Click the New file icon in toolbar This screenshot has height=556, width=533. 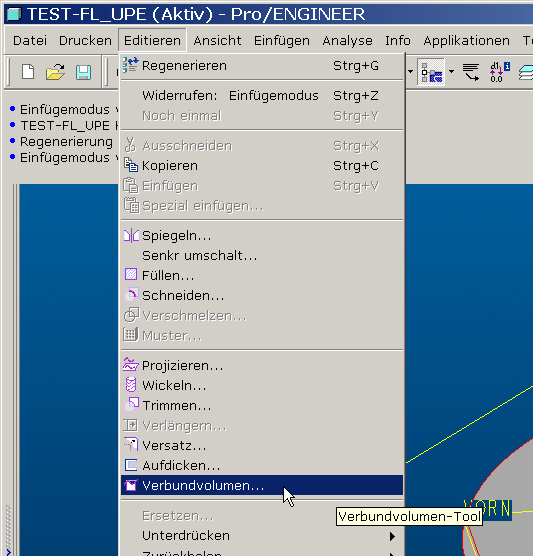tap(28, 72)
